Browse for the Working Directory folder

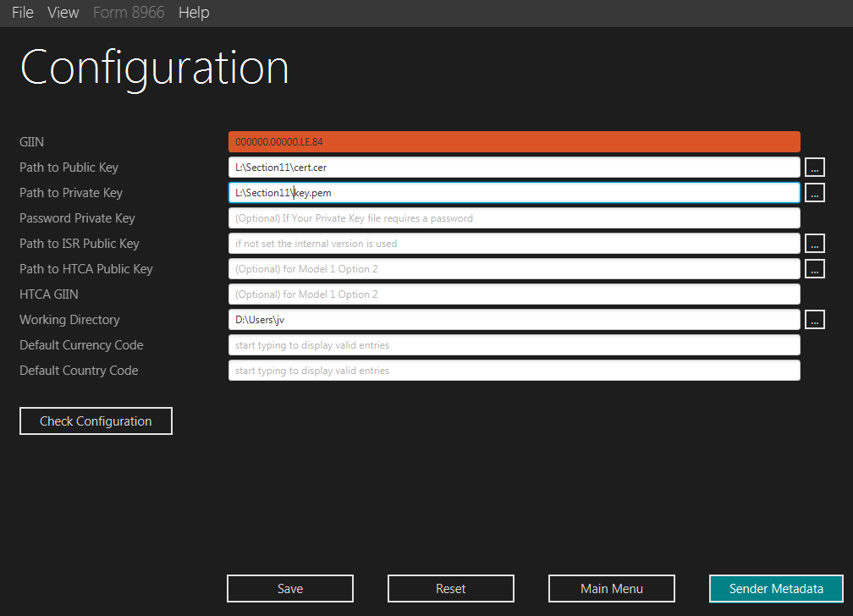pos(814,320)
